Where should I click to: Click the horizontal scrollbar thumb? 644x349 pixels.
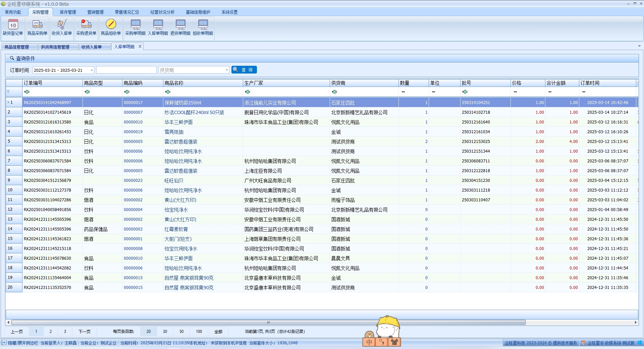click(x=268, y=322)
